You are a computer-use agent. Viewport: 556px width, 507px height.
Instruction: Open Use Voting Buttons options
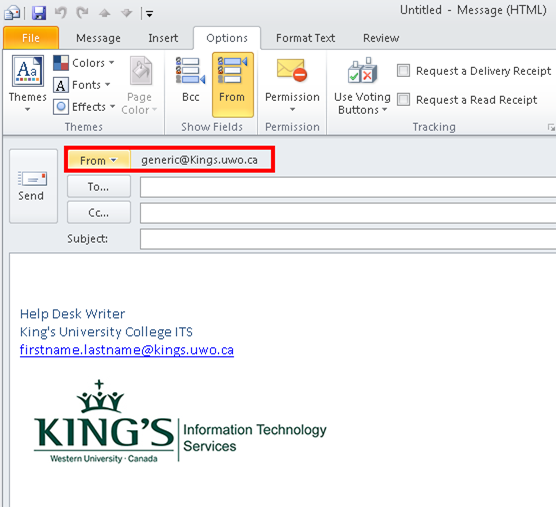pos(362,86)
